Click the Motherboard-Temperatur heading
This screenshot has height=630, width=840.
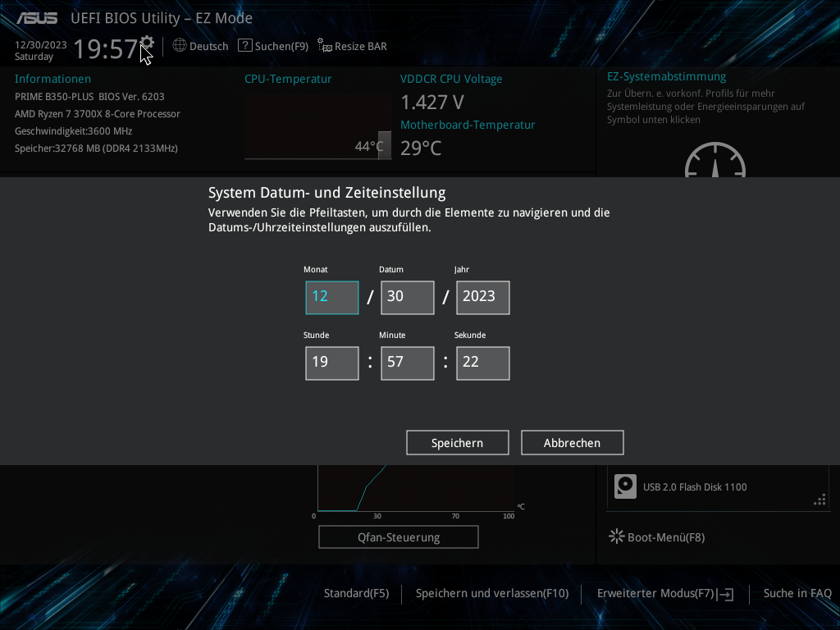tap(468, 125)
